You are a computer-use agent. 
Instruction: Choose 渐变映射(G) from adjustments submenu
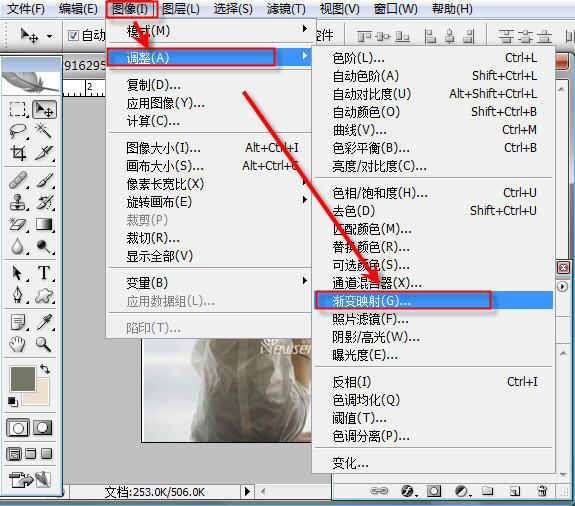434,301
